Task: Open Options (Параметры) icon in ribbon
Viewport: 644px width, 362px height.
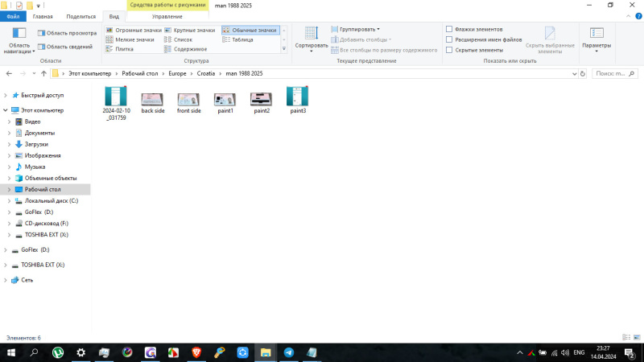Action: (x=597, y=36)
